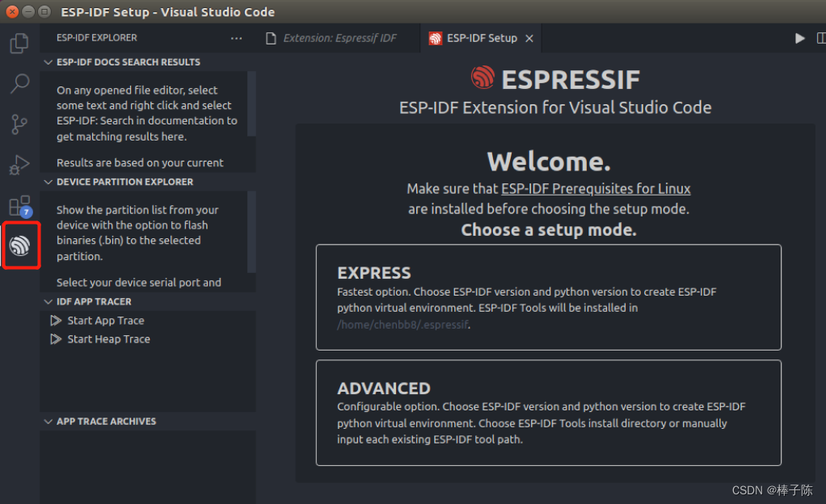Close the window with the red title bar button

(x=12, y=11)
